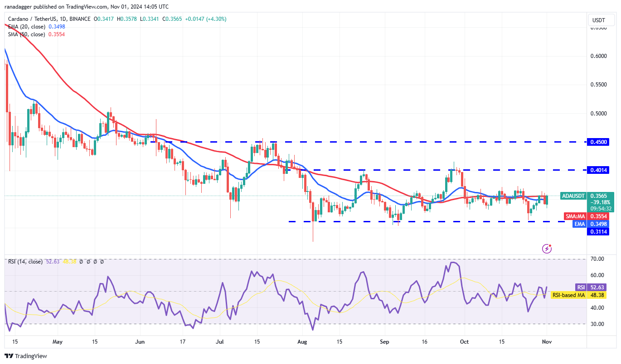Click the Jul label on time axis

coord(221,341)
